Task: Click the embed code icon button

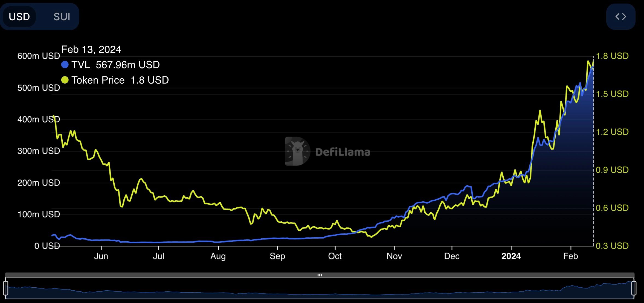Action: [x=620, y=17]
